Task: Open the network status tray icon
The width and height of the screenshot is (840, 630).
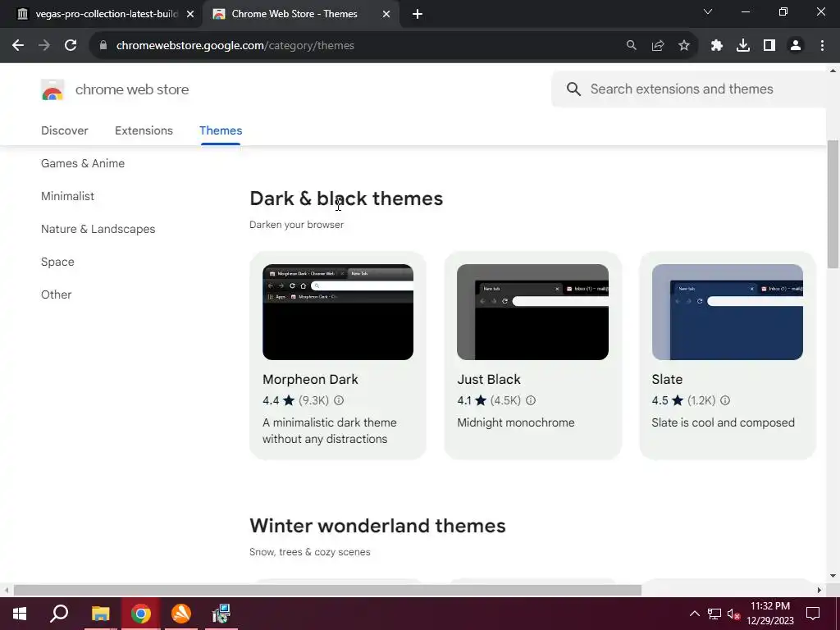Action: click(x=714, y=614)
